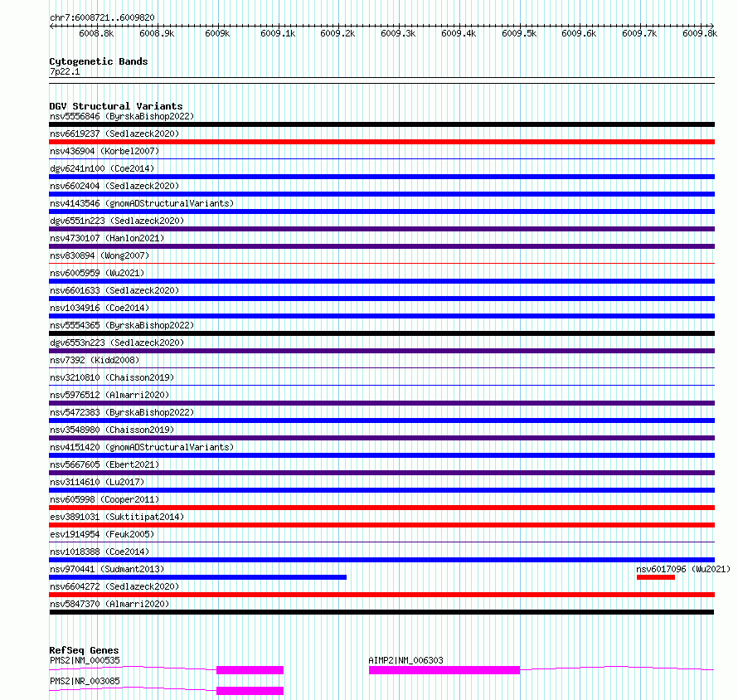Click the PMS2 NM_000535 magenta exon block
The width and height of the screenshot is (738, 700).
(250, 670)
